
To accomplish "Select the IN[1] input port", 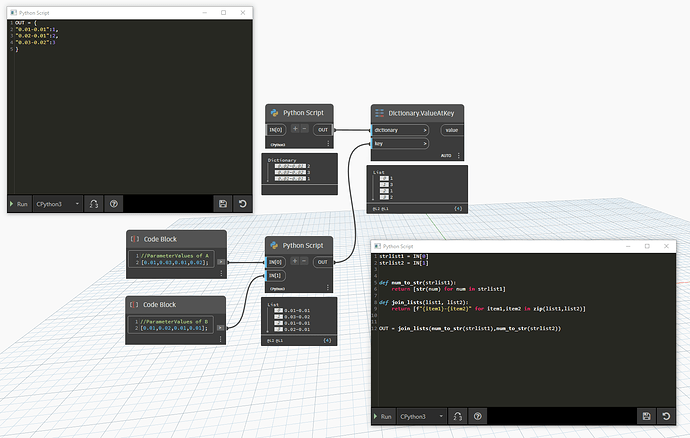I will 275,276.
